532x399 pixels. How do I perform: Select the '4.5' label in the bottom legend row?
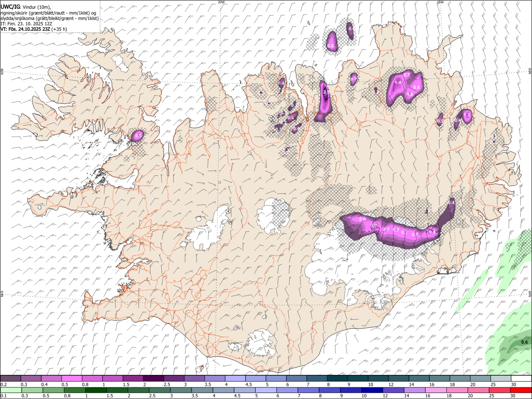tap(237, 396)
